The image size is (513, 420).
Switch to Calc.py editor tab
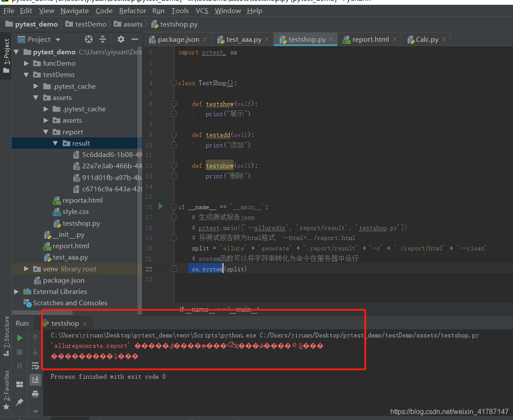click(427, 40)
